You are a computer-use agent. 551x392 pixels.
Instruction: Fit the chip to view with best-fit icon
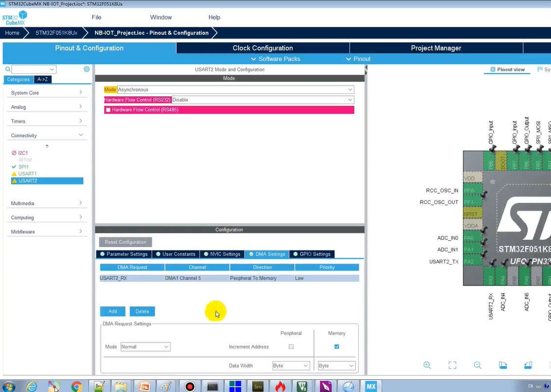452,365
